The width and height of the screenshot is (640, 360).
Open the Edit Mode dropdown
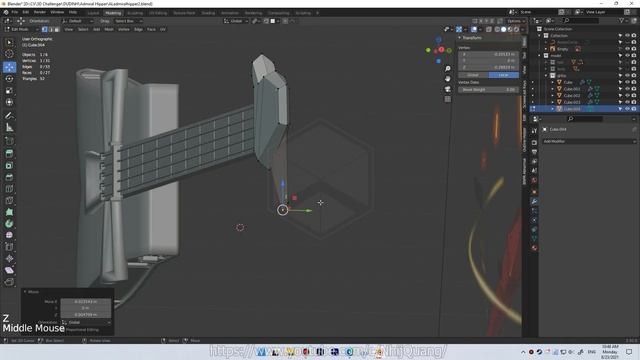pos(21,29)
